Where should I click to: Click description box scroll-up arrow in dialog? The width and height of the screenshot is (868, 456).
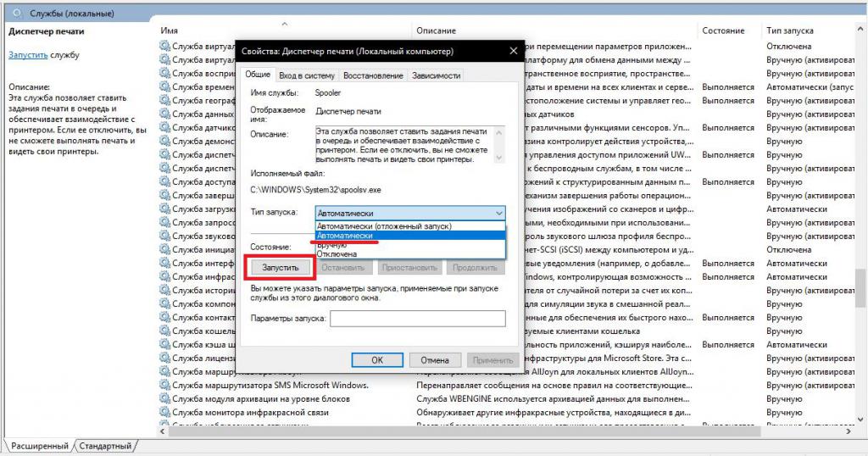pyautogui.click(x=499, y=132)
